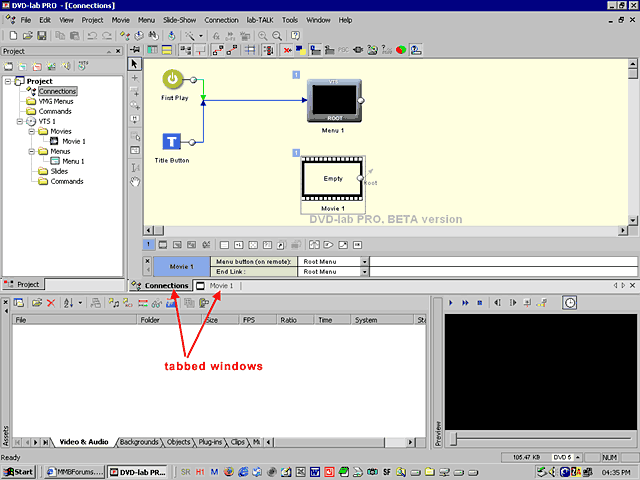Click the Open project folder icon
Screen dimensions: 640x480
pyautogui.click(x=28, y=36)
